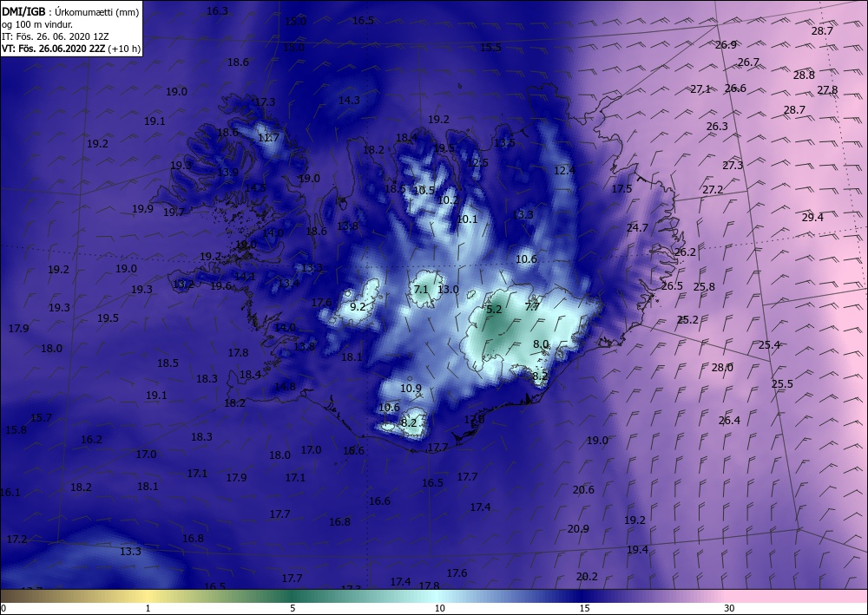Click the 28.0 value on the map
Image resolution: width=868 pixels, height=615 pixels.
[722, 367]
